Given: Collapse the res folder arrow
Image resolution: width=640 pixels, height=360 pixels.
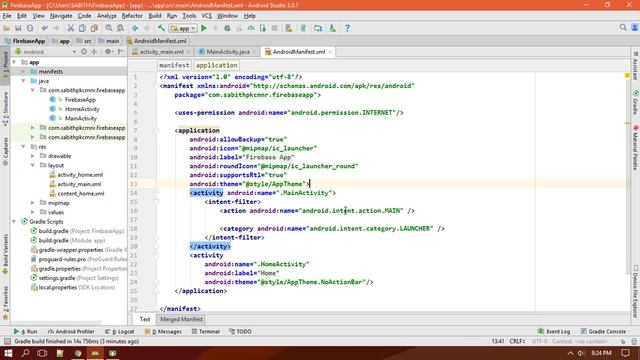Looking at the screenshot, I should coord(23,147).
